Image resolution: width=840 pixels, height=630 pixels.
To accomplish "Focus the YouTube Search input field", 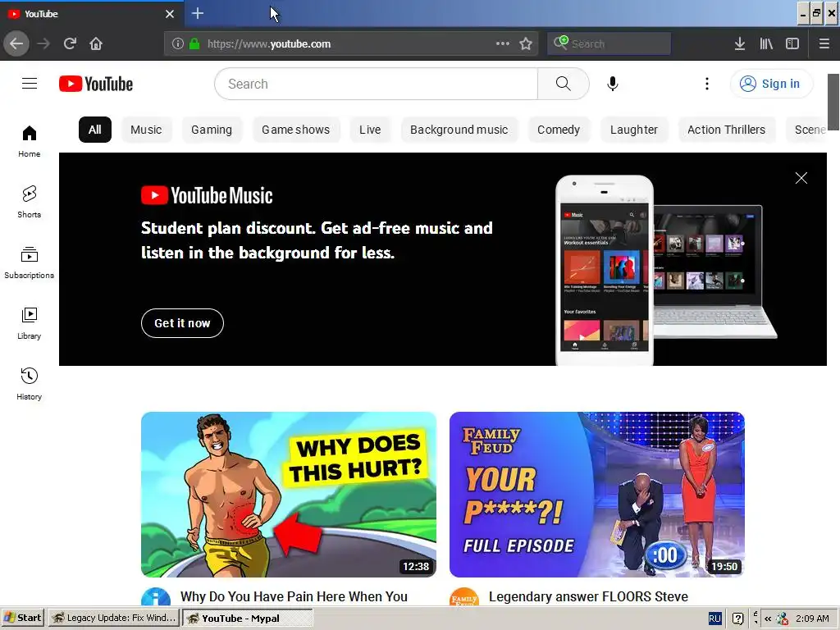I will (376, 84).
